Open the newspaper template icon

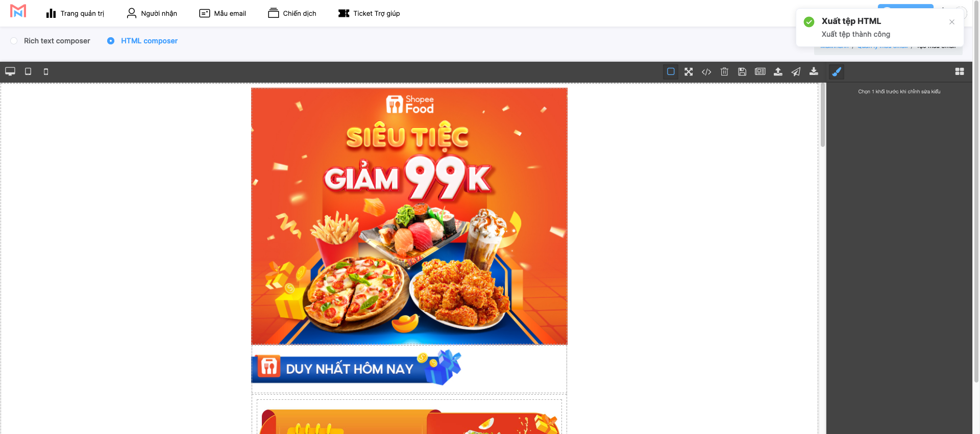[760, 72]
